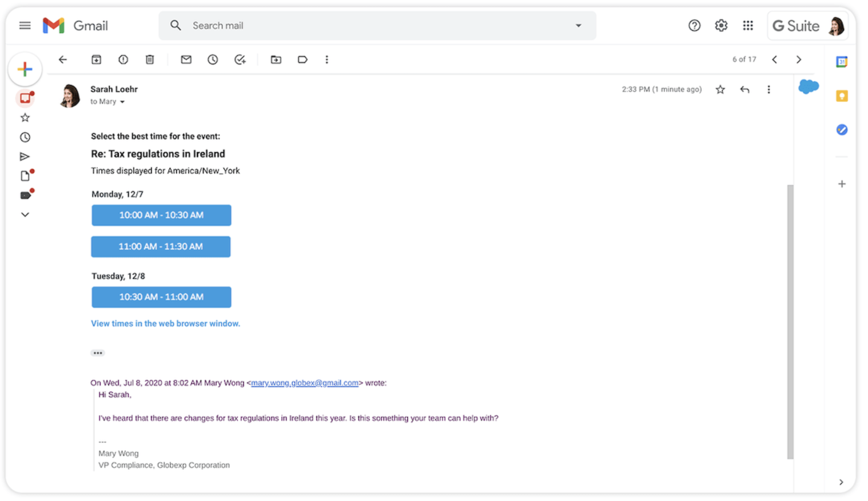Show trimmed content with ellipsis button
This screenshot has height=501, width=868.
[98, 353]
